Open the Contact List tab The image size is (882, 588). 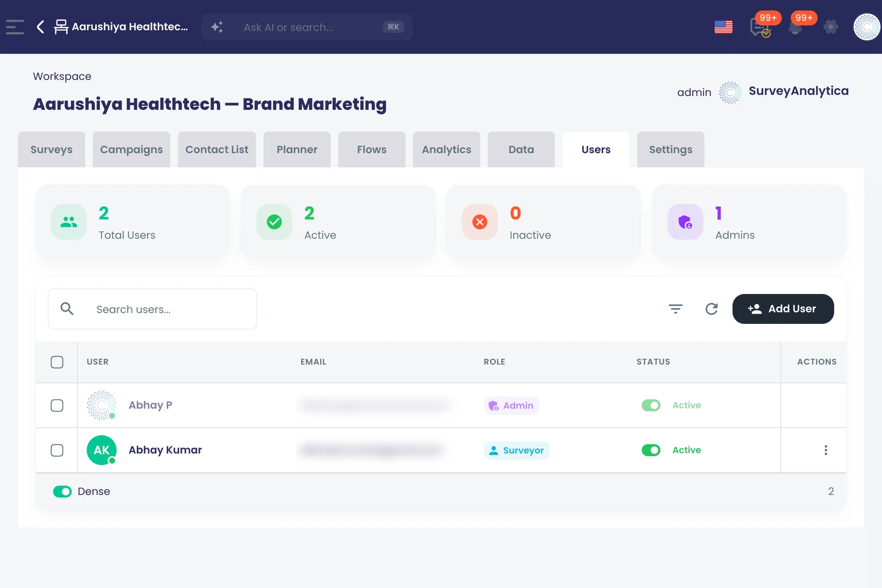[x=217, y=149]
